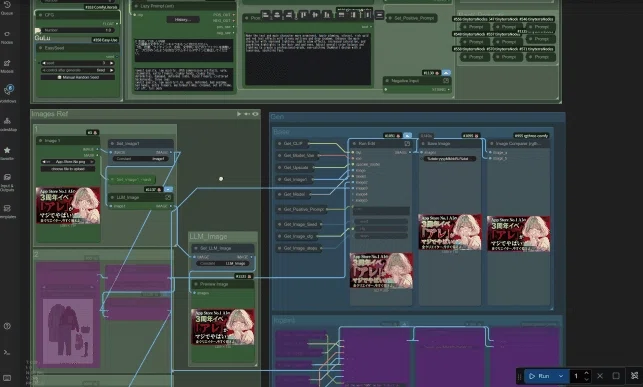Click the Preview Image node thumbnail
643x387 pixels.
pyautogui.click(x=223, y=327)
